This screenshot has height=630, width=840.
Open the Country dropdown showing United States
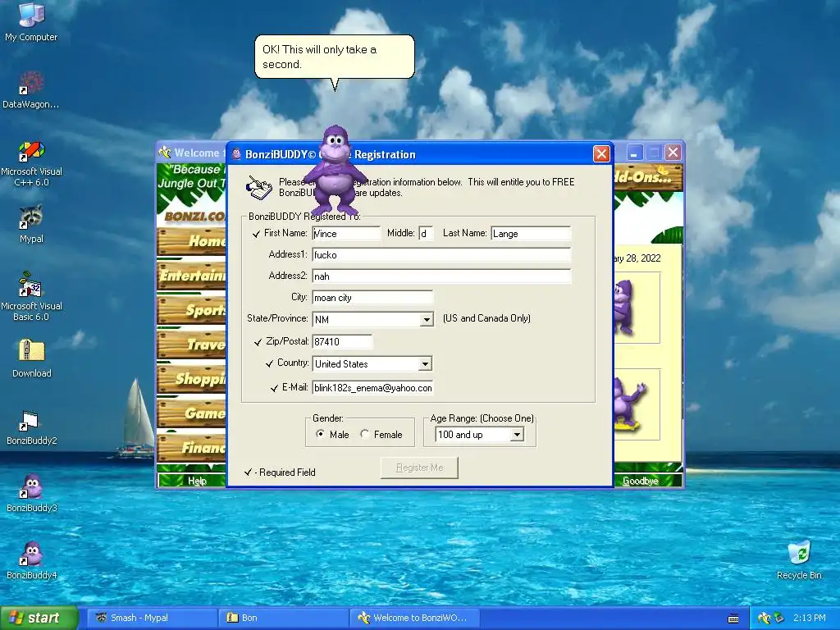tap(425, 363)
